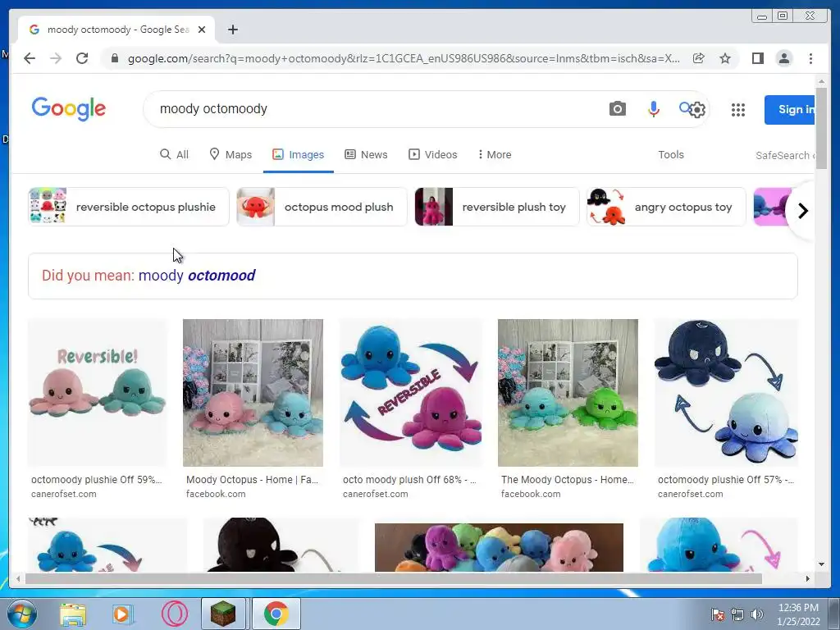Select the reversible octopus plushie chip

click(x=129, y=207)
